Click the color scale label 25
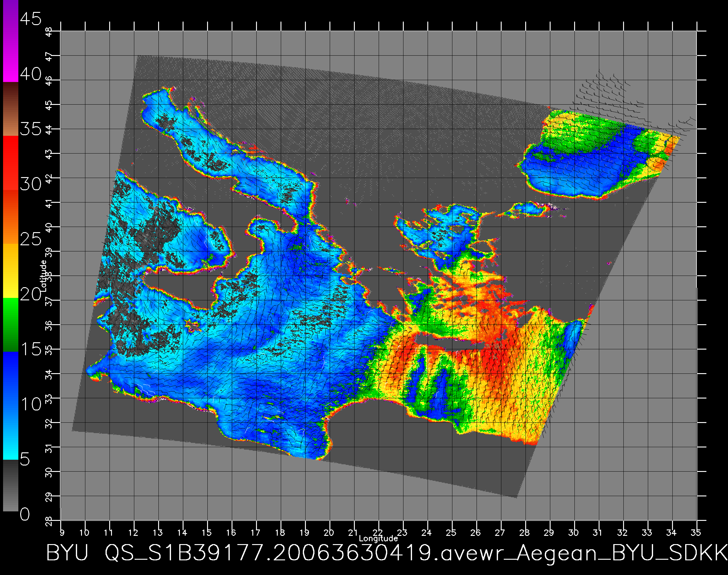Screen dimensions: 728x575 coord(31,239)
